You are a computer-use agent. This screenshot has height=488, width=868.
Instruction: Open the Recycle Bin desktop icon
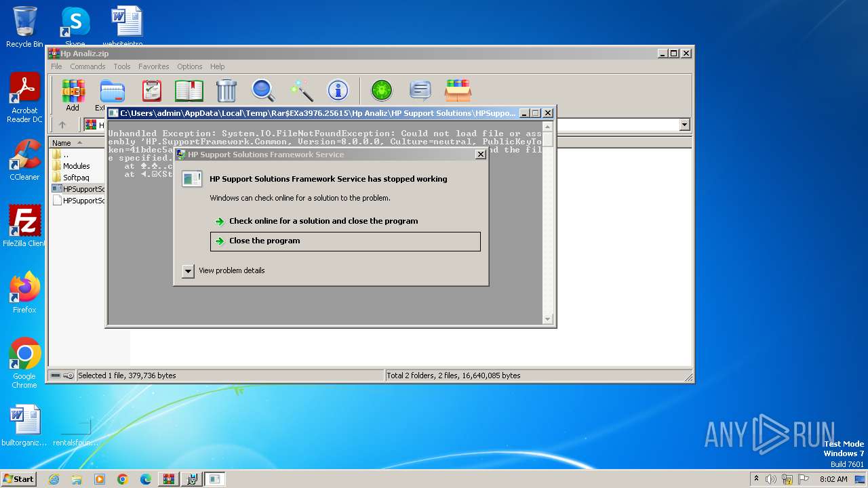pyautogui.click(x=24, y=27)
